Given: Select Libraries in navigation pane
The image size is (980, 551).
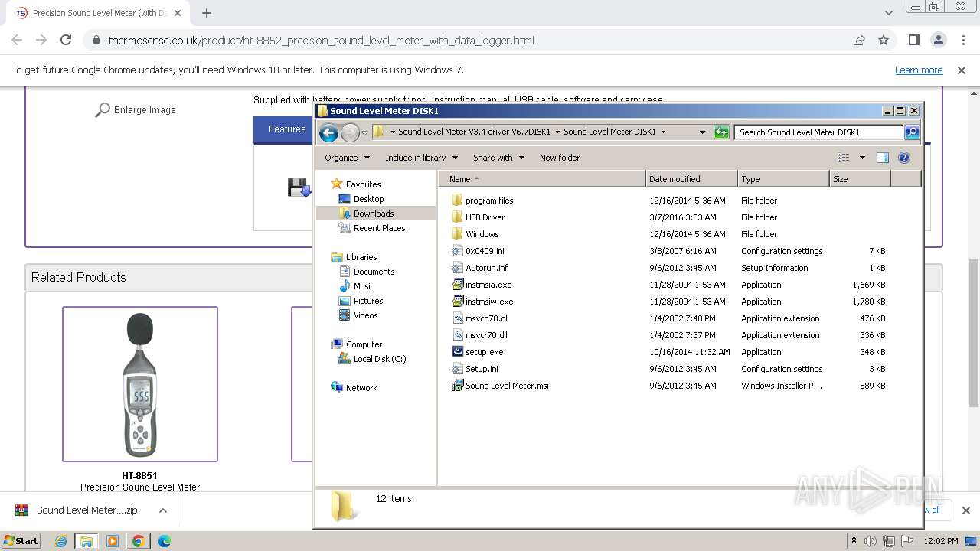Looking at the screenshot, I should tap(361, 257).
